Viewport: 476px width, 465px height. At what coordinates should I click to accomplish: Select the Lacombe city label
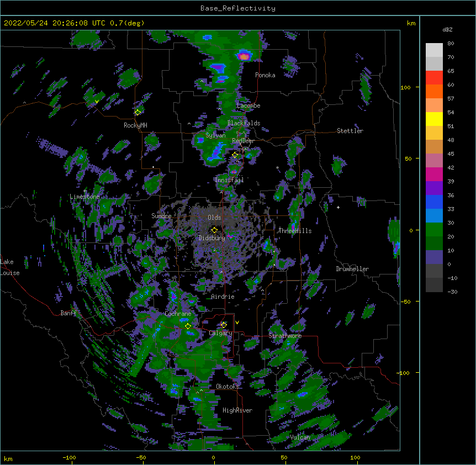248,105
